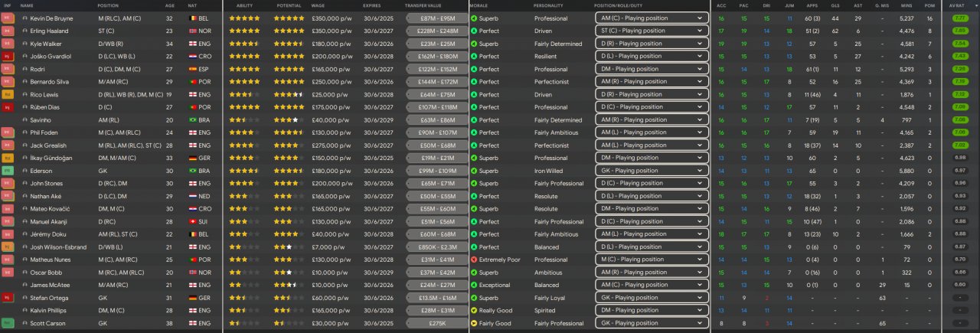This screenshot has width=980, height=333.
Task: Click John Stones' D (RC), DM position text
Action: 115,183
